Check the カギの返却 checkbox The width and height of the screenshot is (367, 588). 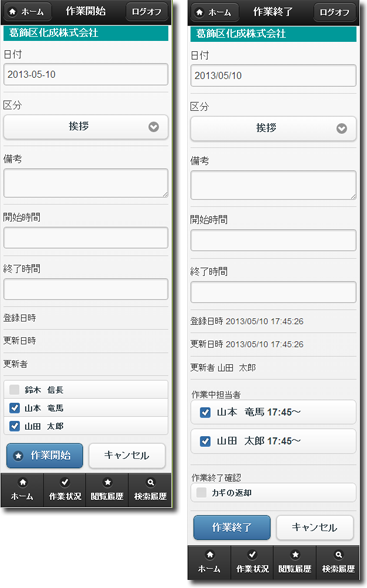pos(201,492)
